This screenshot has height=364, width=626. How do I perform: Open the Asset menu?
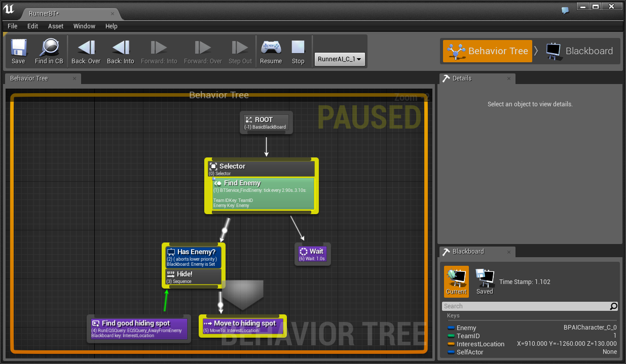point(56,26)
